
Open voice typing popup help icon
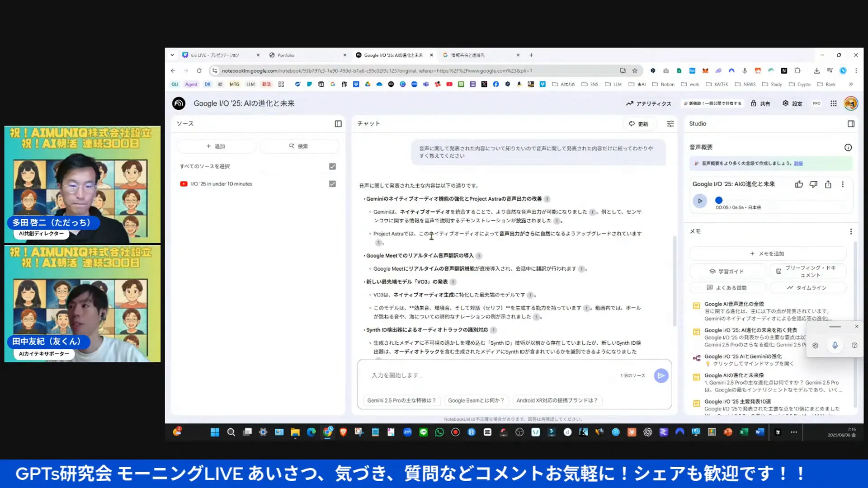click(x=854, y=346)
